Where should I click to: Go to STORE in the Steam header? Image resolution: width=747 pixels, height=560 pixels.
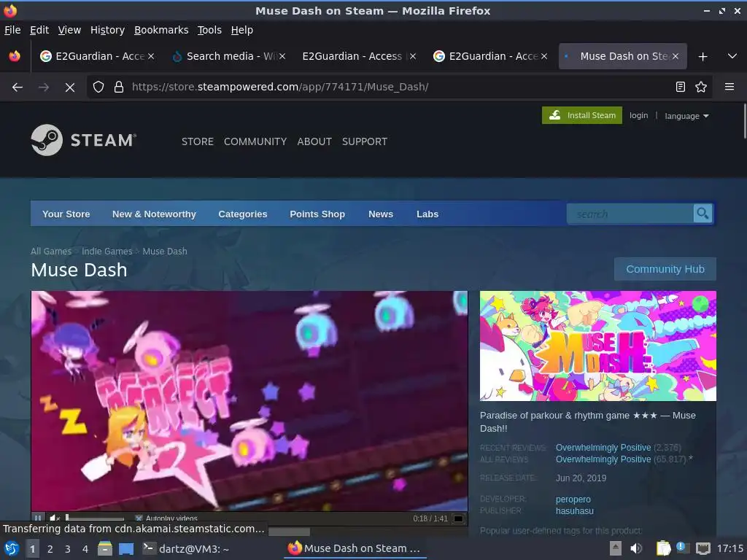[197, 141]
